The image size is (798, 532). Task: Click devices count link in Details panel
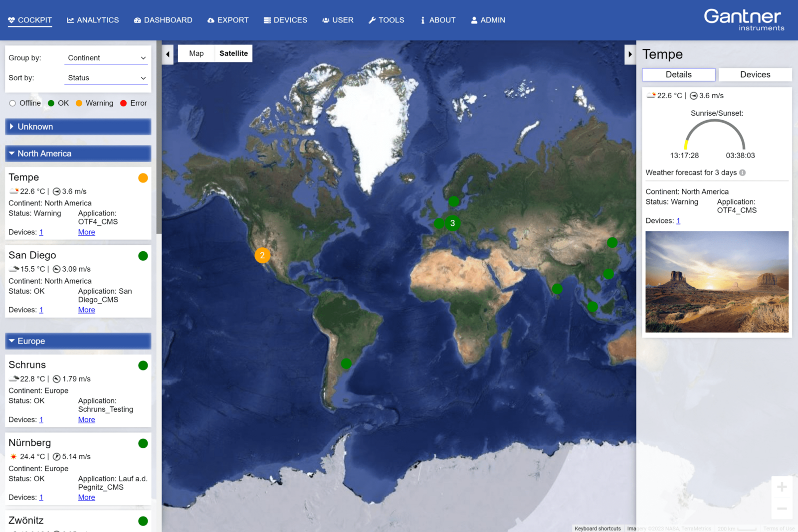(678, 221)
